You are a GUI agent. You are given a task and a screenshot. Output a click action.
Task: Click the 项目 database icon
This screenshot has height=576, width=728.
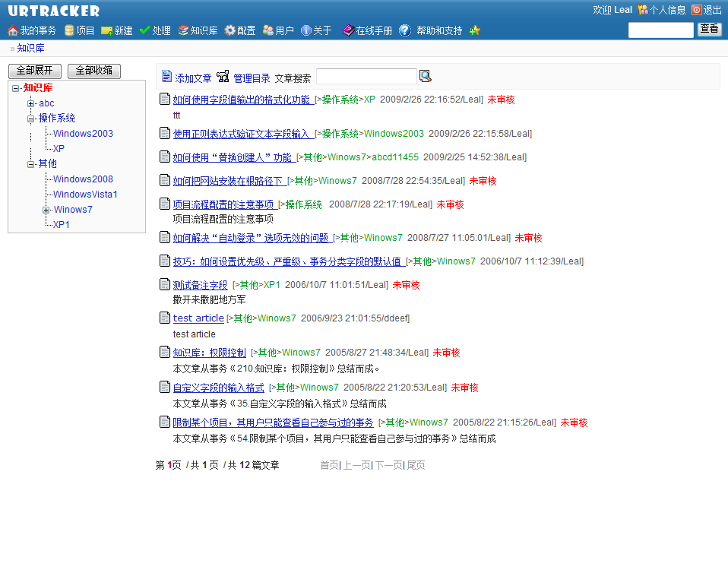point(69,30)
